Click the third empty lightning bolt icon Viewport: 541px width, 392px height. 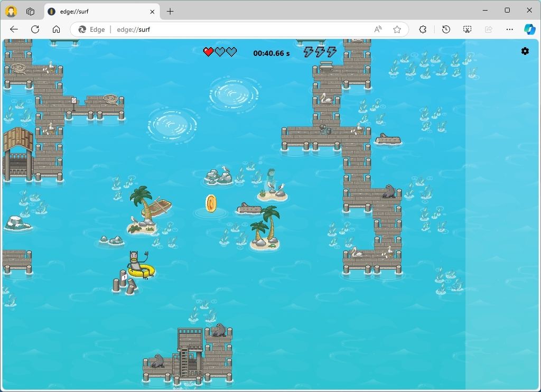click(331, 52)
